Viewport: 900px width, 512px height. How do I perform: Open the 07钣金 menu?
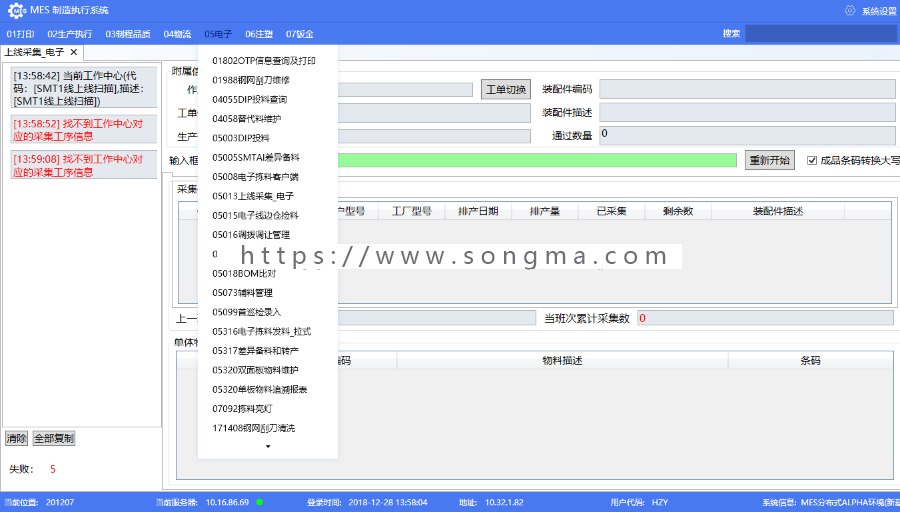[300, 34]
